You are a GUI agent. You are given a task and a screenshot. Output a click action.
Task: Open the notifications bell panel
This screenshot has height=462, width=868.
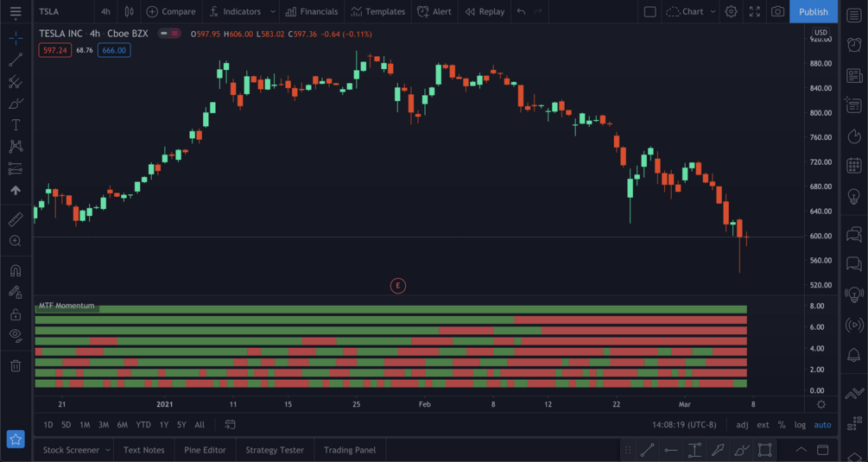tap(854, 355)
